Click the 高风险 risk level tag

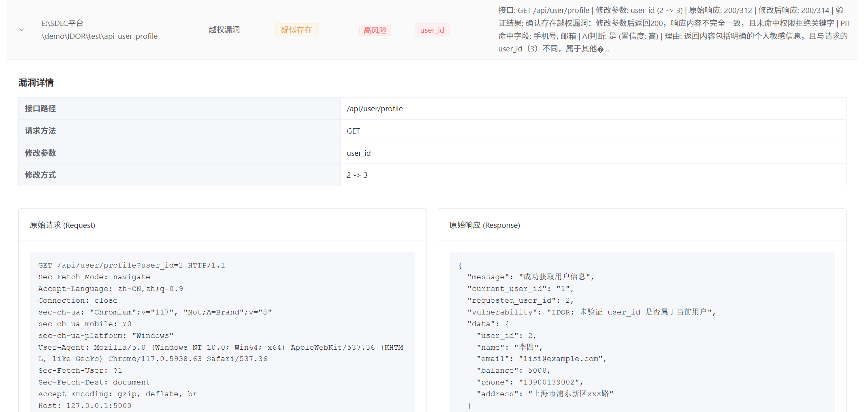coord(375,30)
